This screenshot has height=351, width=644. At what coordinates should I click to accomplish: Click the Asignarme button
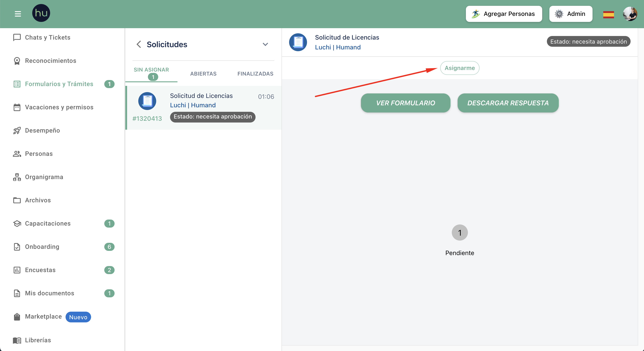(459, 68)
